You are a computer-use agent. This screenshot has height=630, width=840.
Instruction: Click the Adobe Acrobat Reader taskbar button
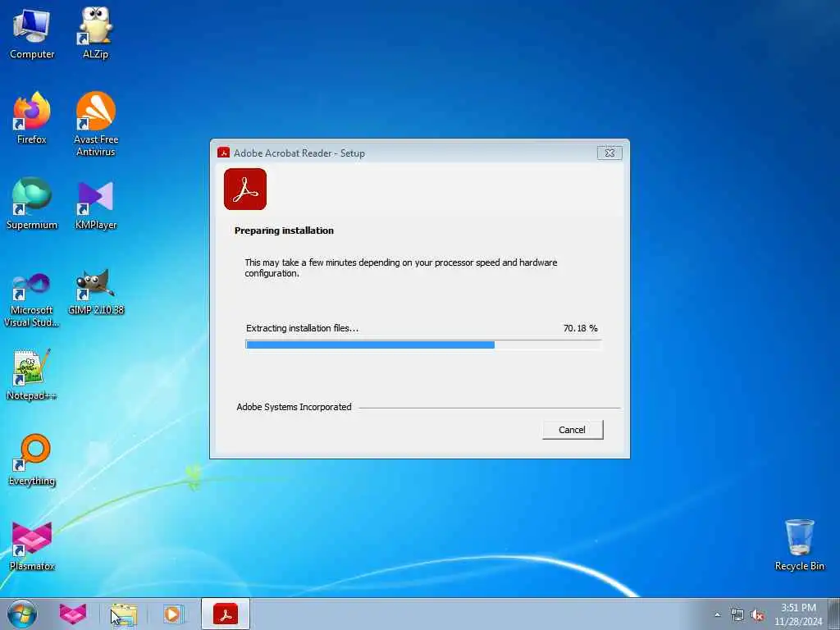226,614
